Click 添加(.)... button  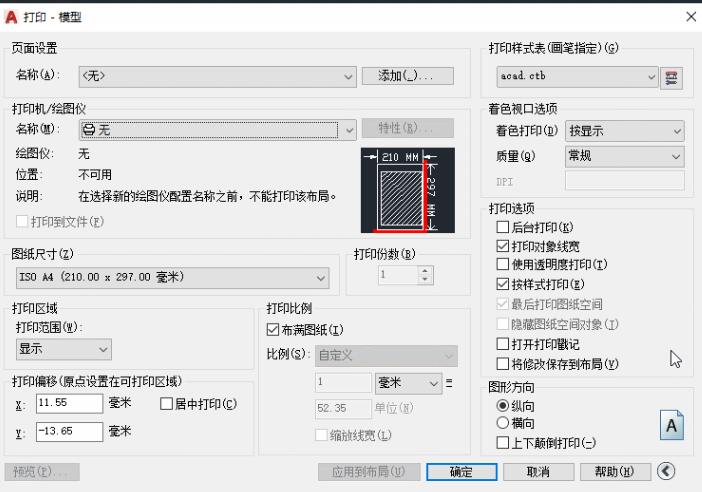(407, 76)
